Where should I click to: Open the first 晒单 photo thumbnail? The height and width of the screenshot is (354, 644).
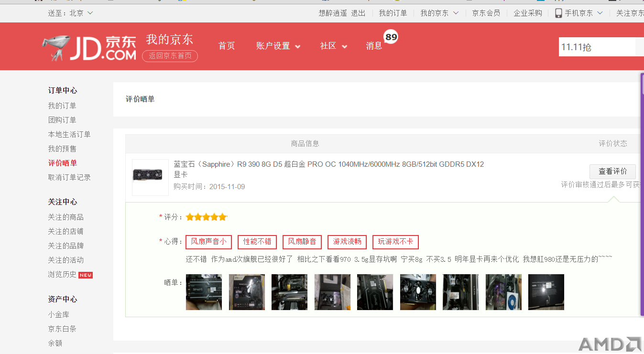(204, 292)
